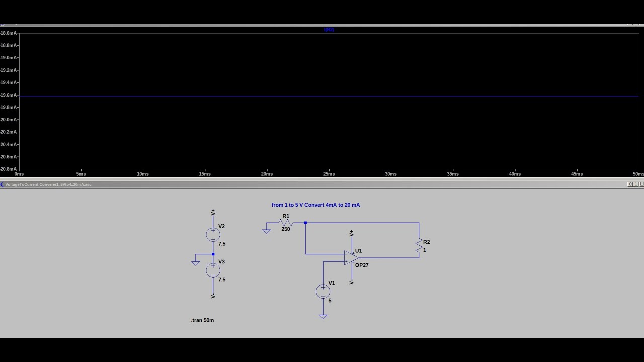
Task: Click the 50ms time axis label
Action: pos(638,174)
